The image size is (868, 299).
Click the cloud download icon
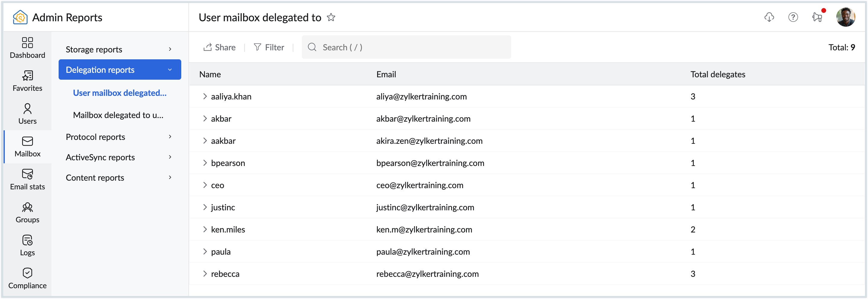click(x=769, y=17)
